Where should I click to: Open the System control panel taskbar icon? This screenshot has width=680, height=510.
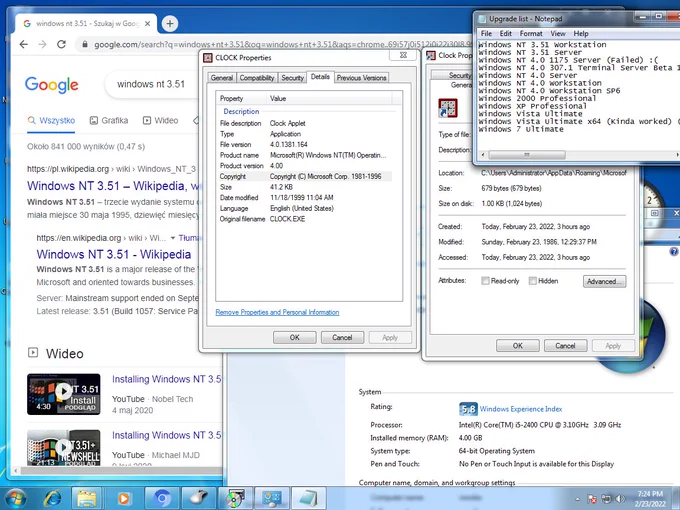272,498
